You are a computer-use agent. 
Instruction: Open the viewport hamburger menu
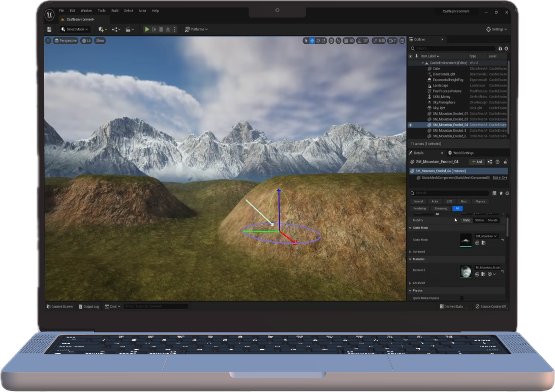pyautogui.click(x=48, y=41)
